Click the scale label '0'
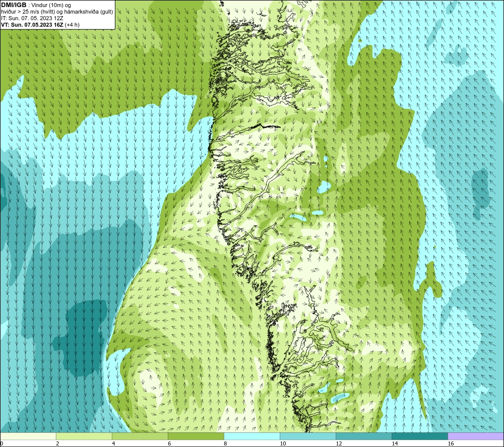 [x=2, y=444]
